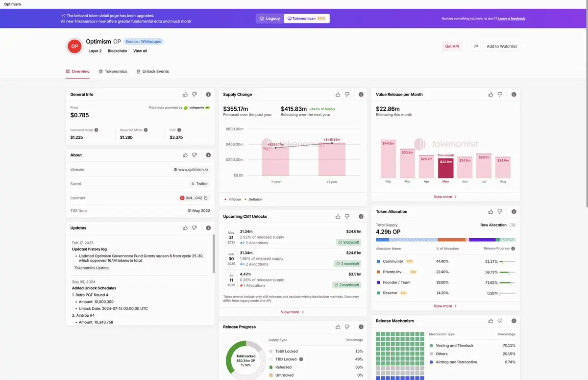Open Released Mcap info icon

[x=96, y=130]
